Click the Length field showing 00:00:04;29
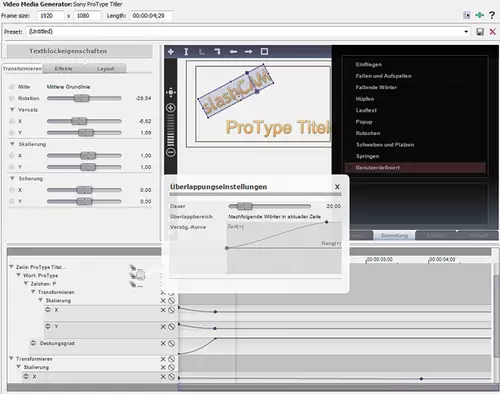Image resolution: width=500 pixels, height=394 pixels. click(151, 16)
